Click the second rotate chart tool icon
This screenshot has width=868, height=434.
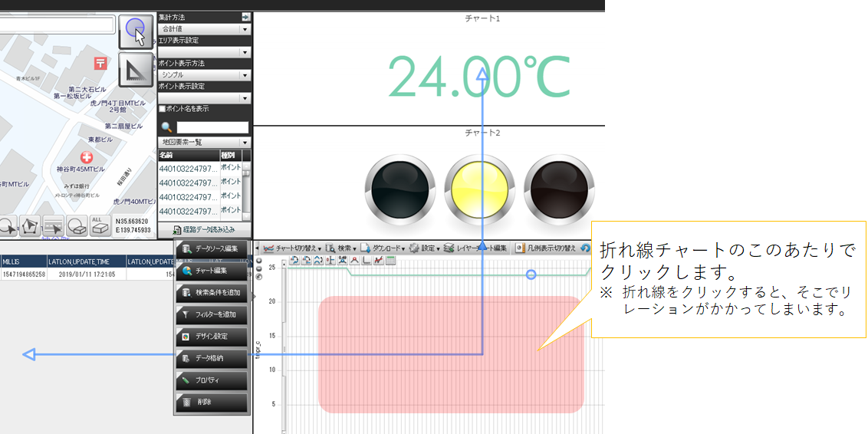[x=307, y=260]
